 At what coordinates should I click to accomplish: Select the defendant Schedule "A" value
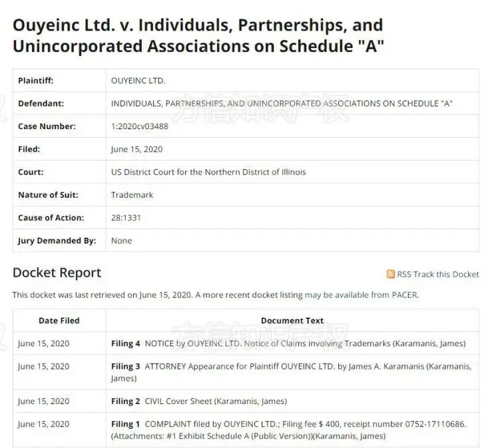click(x=282, y=104)
